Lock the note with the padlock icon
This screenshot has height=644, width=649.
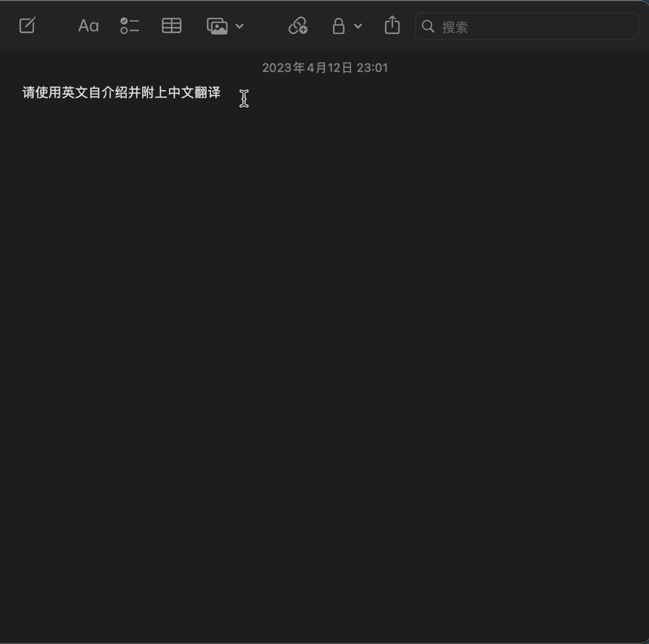[338, 25]
